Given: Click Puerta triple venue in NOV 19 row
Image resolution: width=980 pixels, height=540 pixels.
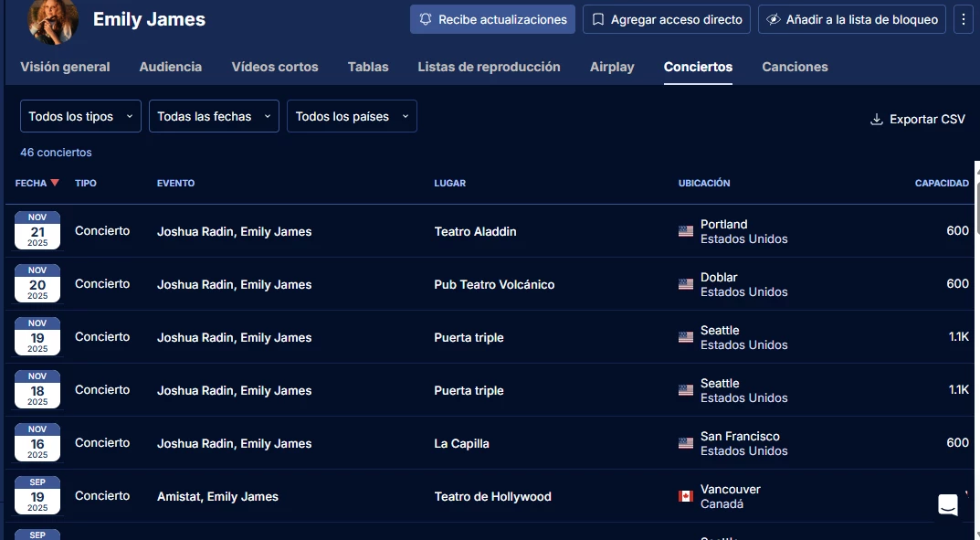Looking at the screenshot, I should pos(469,337).
